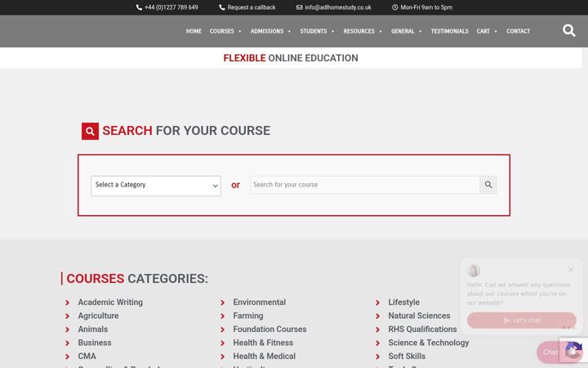Click the red chevron beside Lifestyle
This screenshot has height=368, width=588.
378,303
